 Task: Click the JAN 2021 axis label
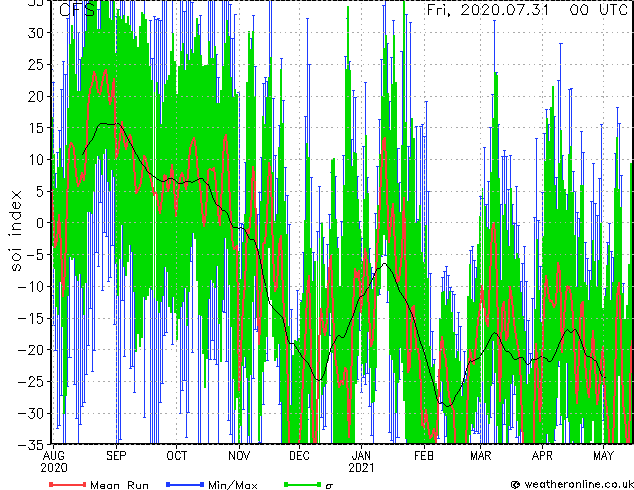pos(361,462)
